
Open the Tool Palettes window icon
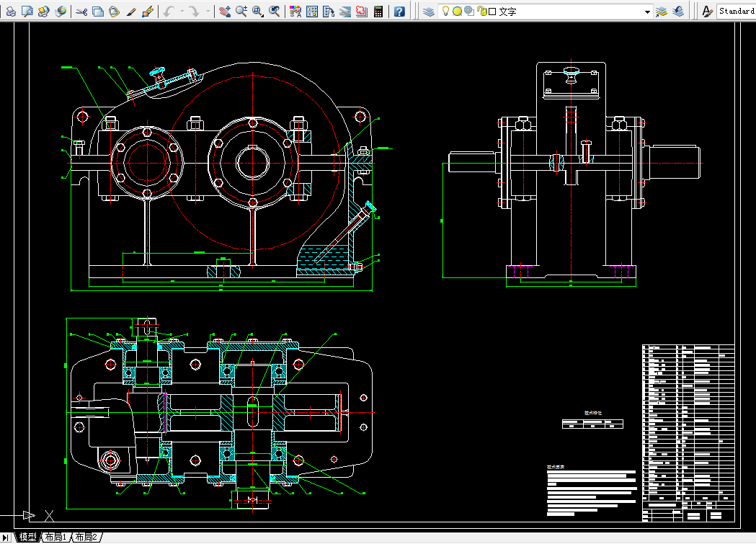pyautogui.click(x=329, y=11)
